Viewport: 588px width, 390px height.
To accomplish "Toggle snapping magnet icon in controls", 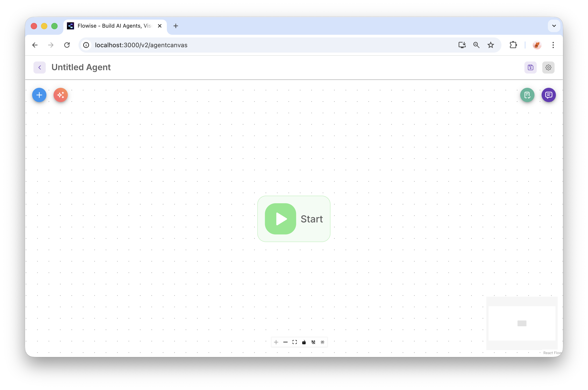I will (x=313, y=342).
